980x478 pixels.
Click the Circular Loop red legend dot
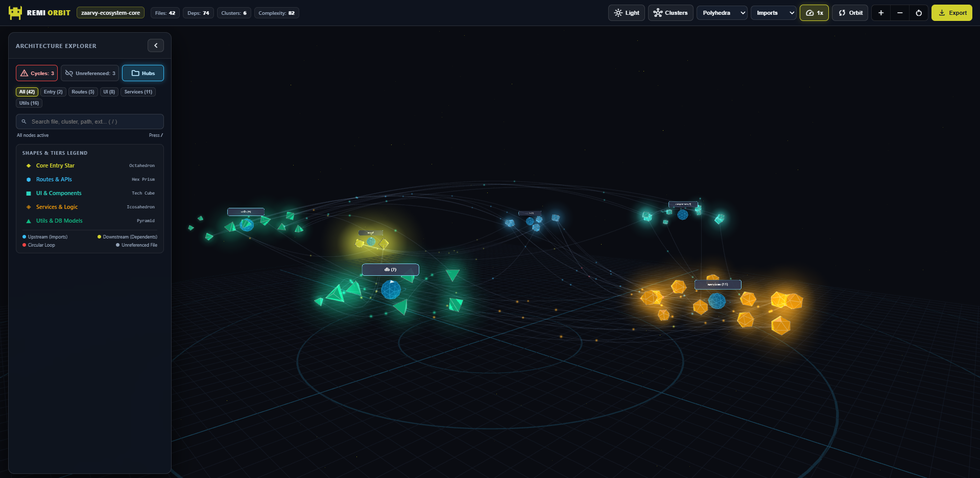24,245
